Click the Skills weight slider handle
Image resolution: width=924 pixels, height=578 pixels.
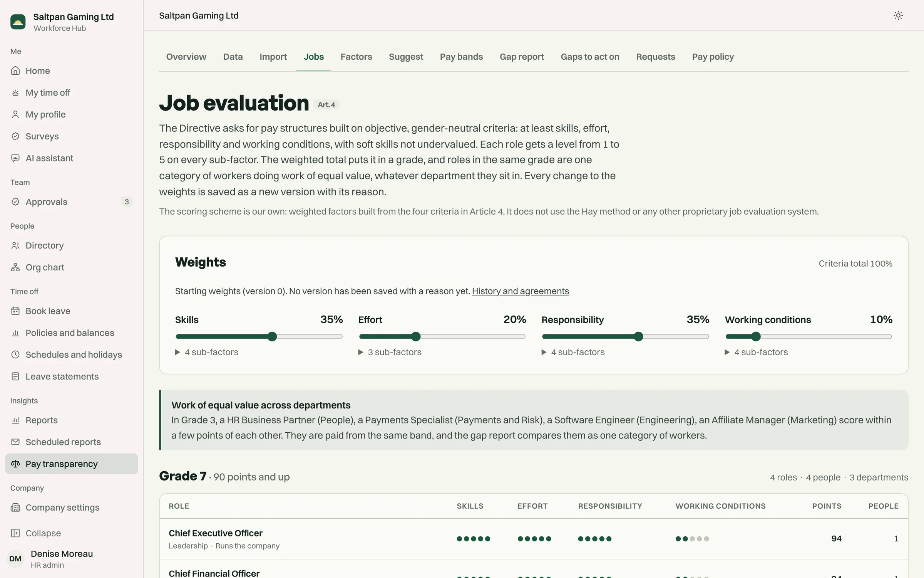272,336
